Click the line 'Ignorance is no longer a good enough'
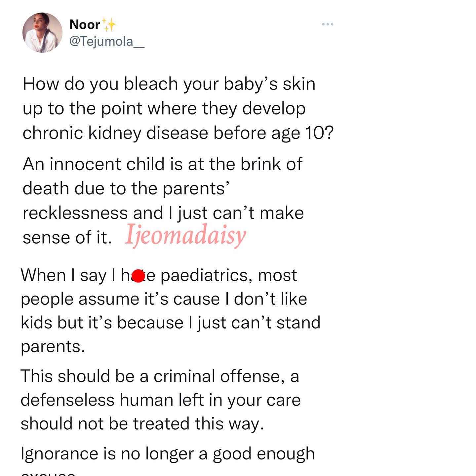The height and width of the screenshot is (476, 476). [168, 454]
